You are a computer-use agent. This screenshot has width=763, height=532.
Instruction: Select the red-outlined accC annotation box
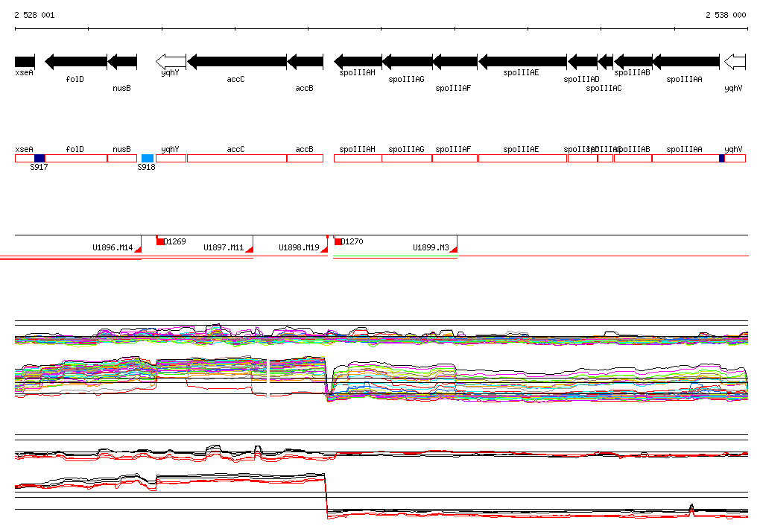[237, 158]
